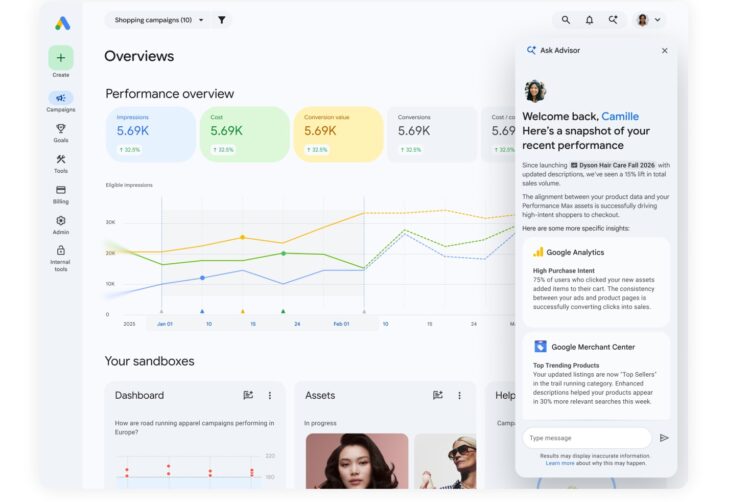Click the filter funnel icon
750x502 pixels.
pos(221,20)
